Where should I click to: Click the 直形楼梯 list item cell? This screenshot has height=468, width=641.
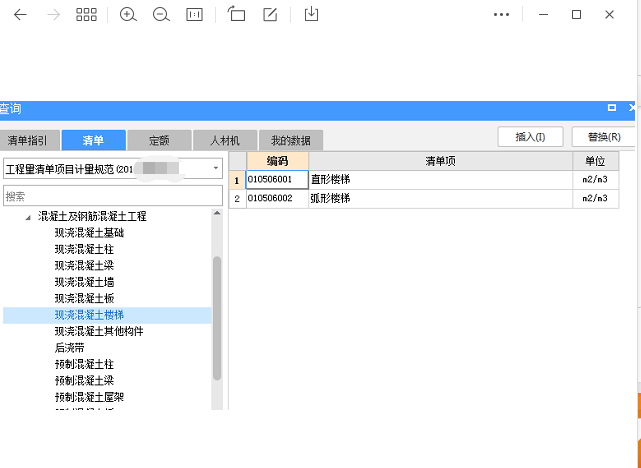(x=440, y=180)
